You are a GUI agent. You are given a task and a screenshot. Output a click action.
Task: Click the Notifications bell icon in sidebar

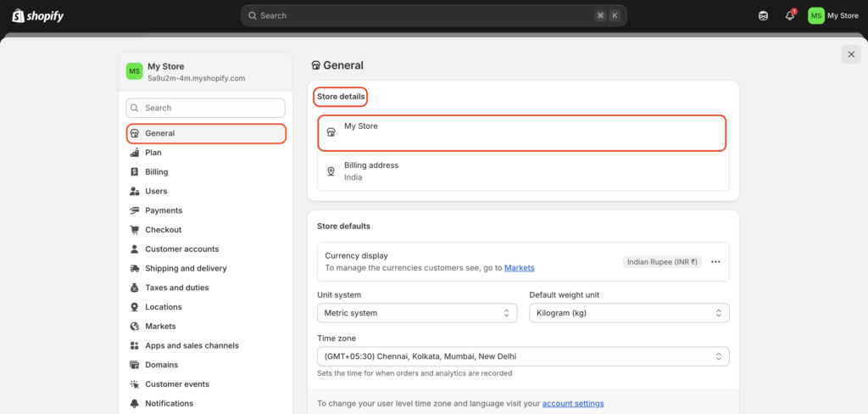point(134,404)
